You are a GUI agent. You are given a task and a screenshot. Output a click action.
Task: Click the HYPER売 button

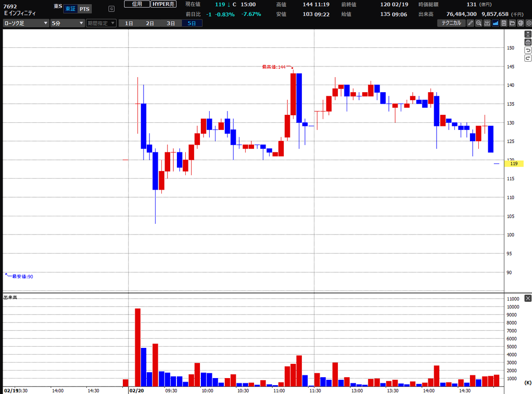(x=164, y=4)
